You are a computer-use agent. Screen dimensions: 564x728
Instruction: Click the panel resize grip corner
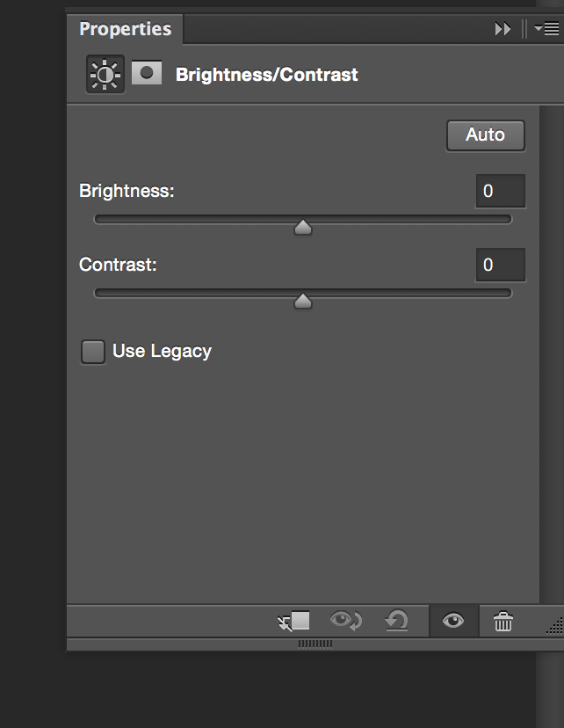554,625
